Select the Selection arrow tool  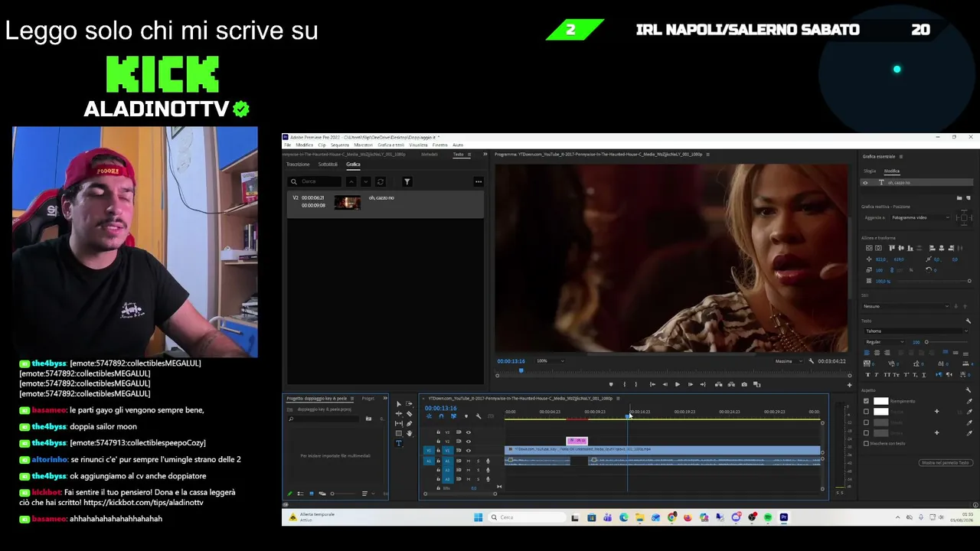[x=398, y=403]
